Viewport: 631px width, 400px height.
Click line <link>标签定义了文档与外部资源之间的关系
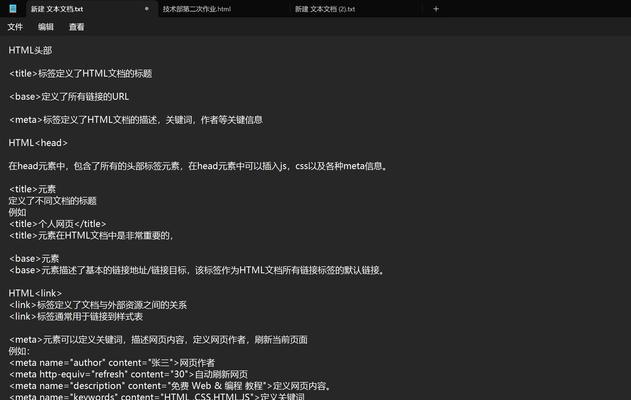tap(98, 305)
